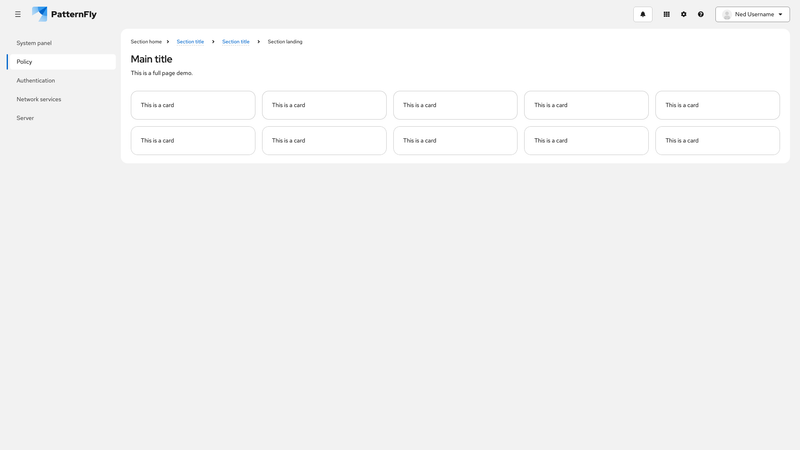
Task: Select Authentication in sidebar
Action: tap(61, 81)
